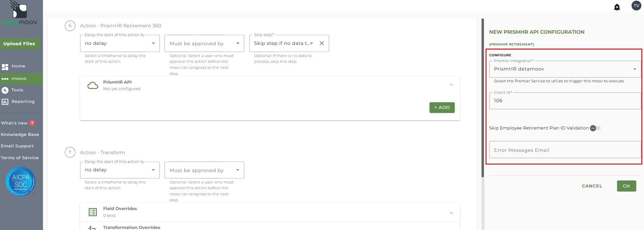Click the Tools wrench icon
The height and width of the screenshot is (230, 644).
click(x=5, y=90)
